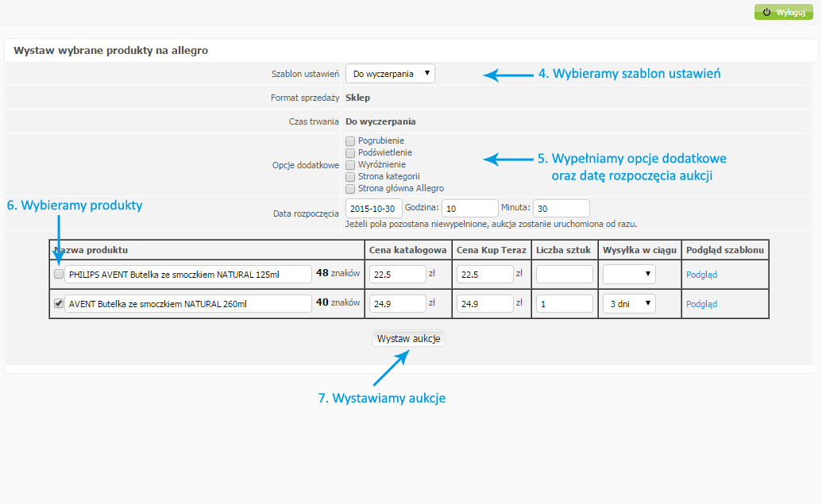Click the page heading Wystaw wybrane produkty na allegro
Viewport: 822px width, 504px height.
pos(110,50)
